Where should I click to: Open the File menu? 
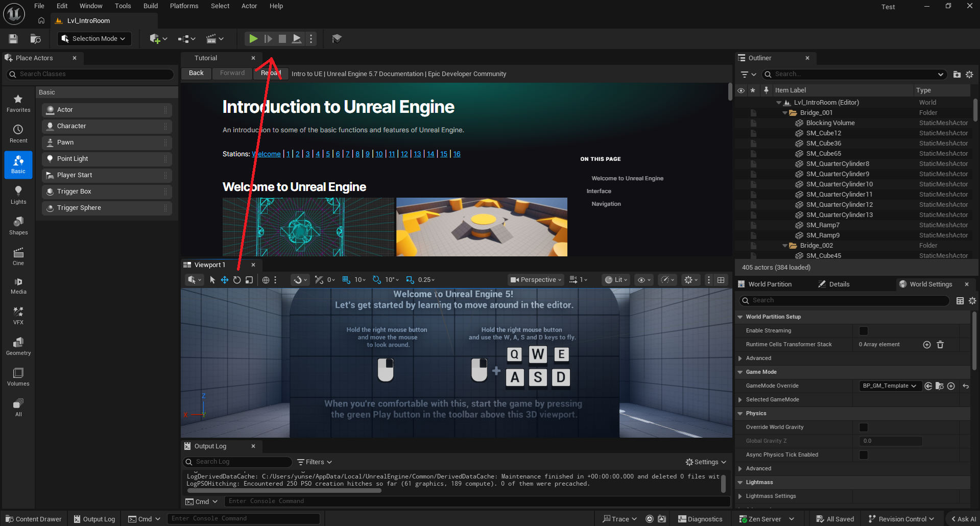click(x=39, y=6)
